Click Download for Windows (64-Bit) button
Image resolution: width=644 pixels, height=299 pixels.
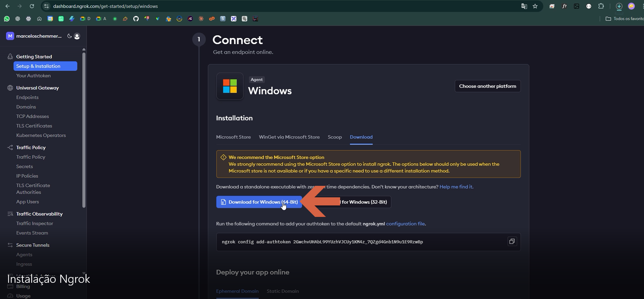[x=259, y=202]
